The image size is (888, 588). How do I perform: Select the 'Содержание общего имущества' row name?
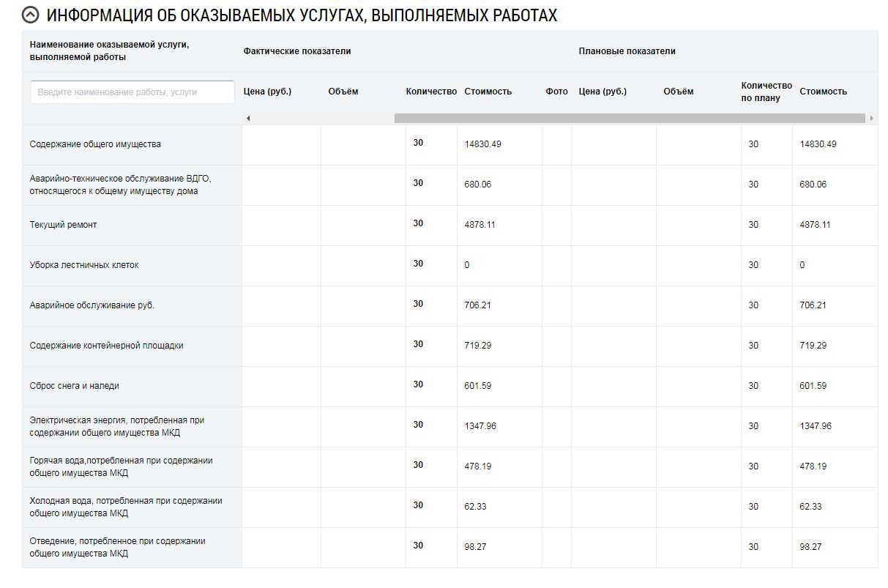[x=95, y=144]
